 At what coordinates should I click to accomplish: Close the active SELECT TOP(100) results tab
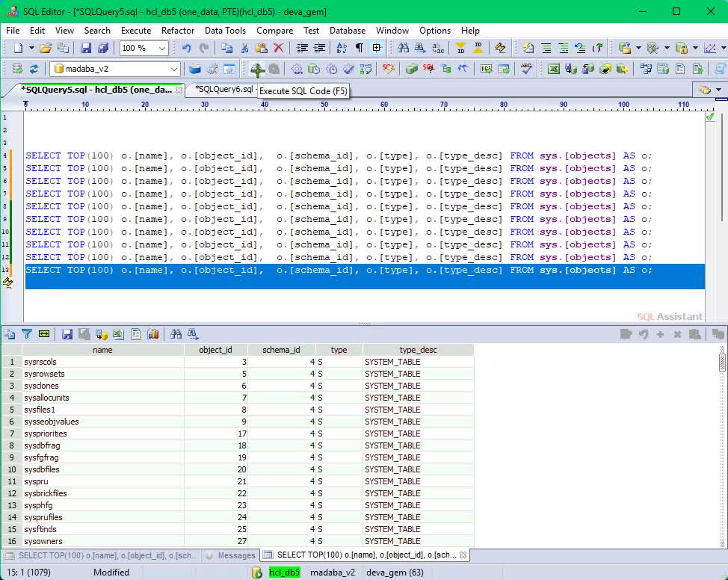coord(463,555)
